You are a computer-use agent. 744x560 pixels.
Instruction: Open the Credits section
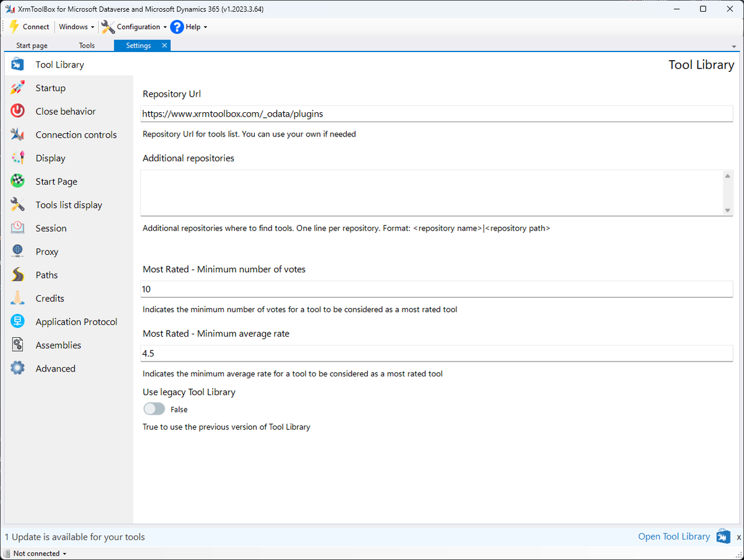point(69,298)
